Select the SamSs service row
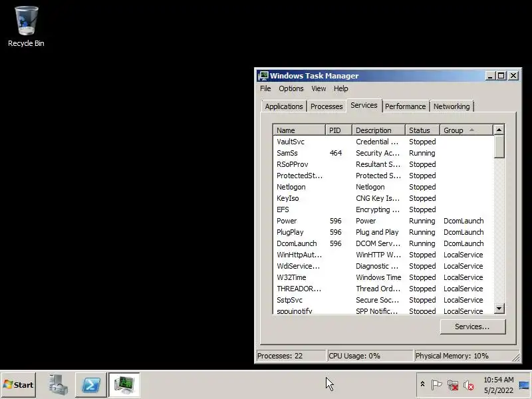 (384, 153)
